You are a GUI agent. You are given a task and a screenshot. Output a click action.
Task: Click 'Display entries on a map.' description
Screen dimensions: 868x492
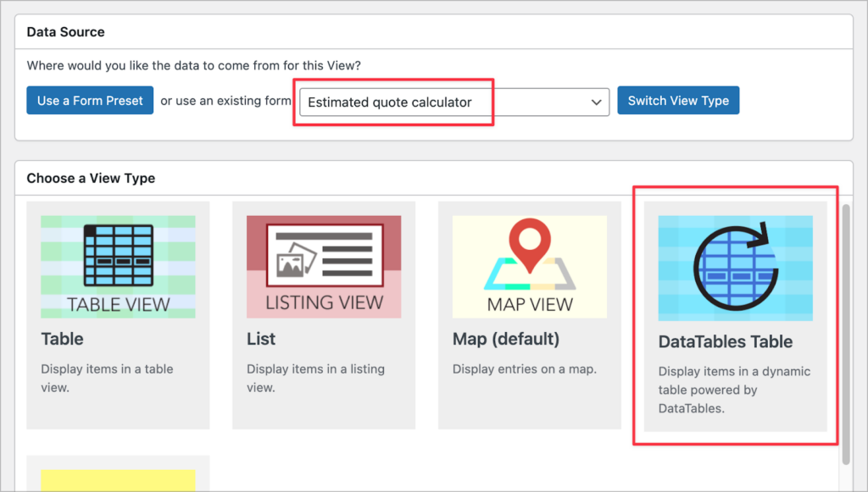click(524, 368)
